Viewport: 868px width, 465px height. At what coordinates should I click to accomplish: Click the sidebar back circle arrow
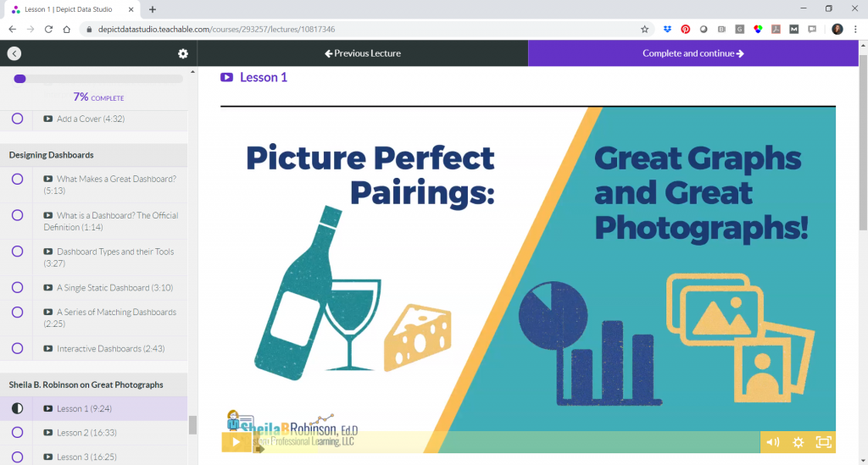[x=14, y=53]
